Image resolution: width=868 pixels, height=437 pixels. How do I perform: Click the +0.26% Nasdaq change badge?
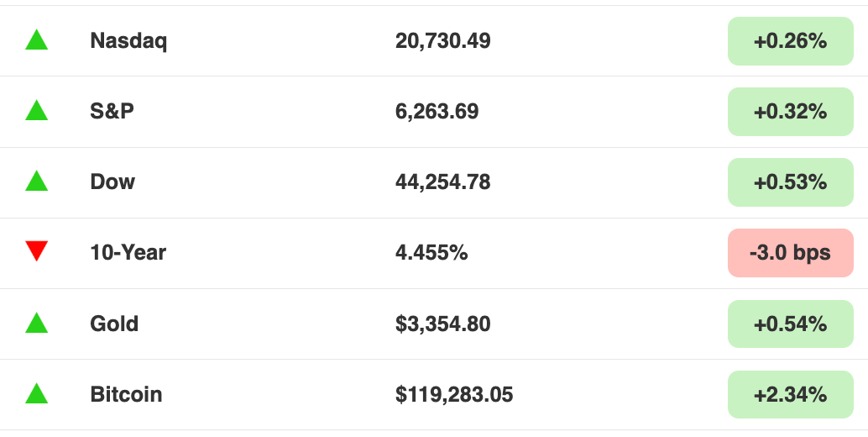[x=791, y=41]
